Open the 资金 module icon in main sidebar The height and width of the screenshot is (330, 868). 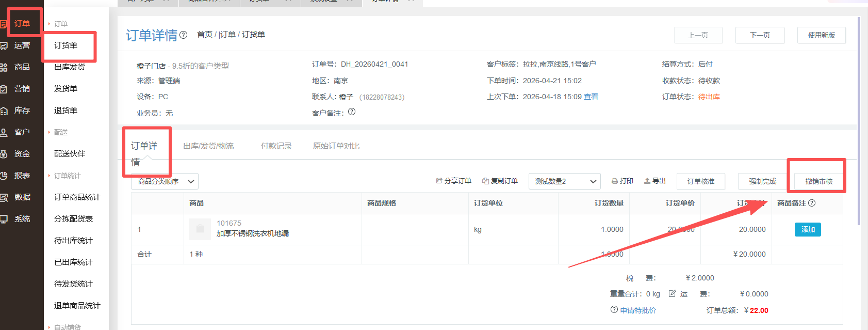click(x=4, y=154)
